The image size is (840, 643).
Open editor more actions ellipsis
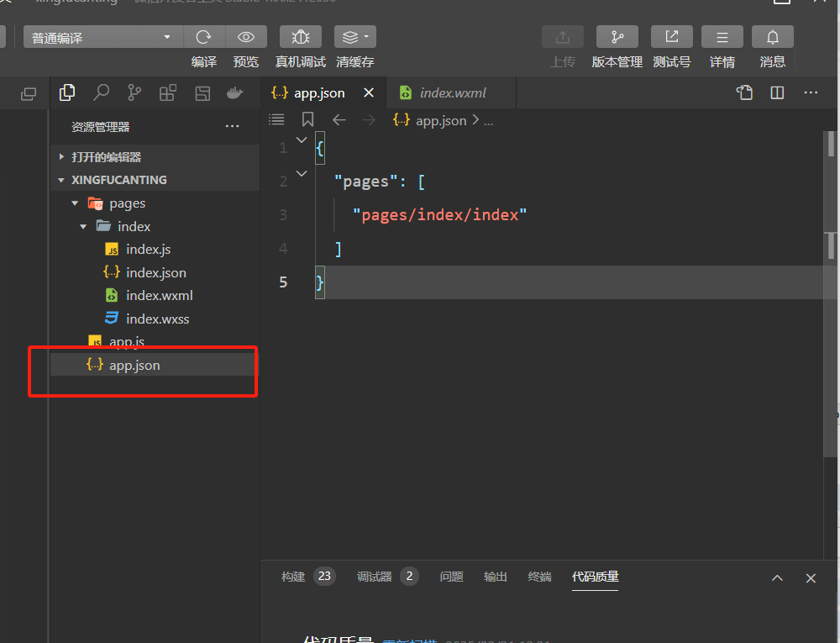click(x=811, y=92)
